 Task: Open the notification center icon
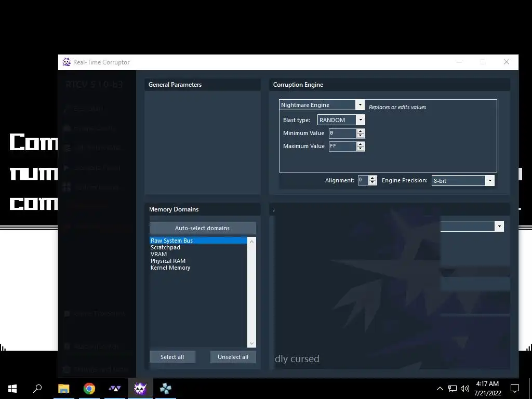[x=515, y=389]
